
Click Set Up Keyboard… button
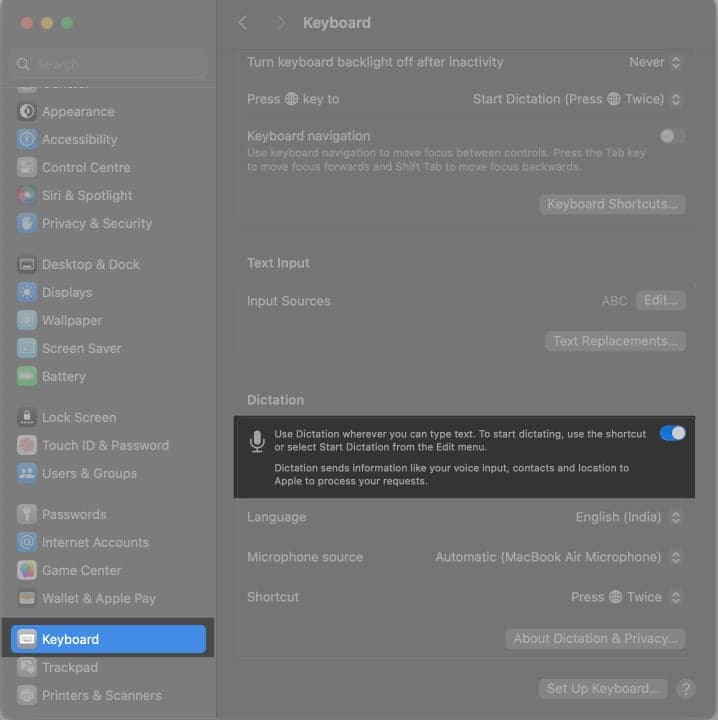pyautogui.click(x=603, y=689)
